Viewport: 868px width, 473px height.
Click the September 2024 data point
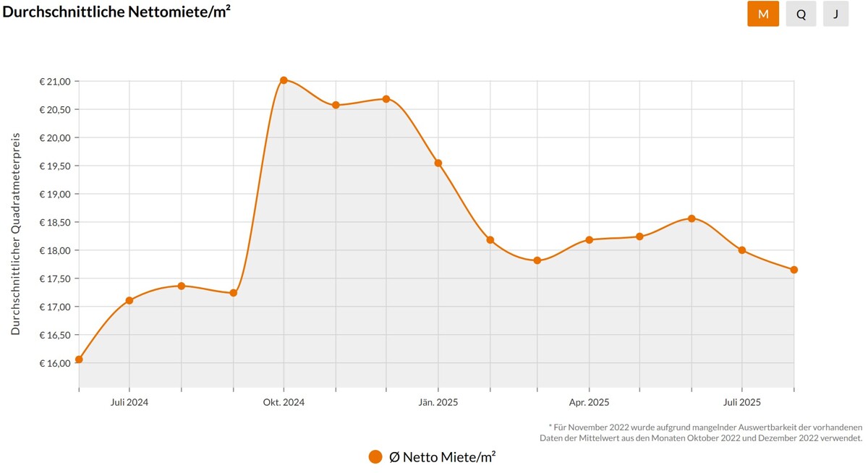(x=234, y=293)
